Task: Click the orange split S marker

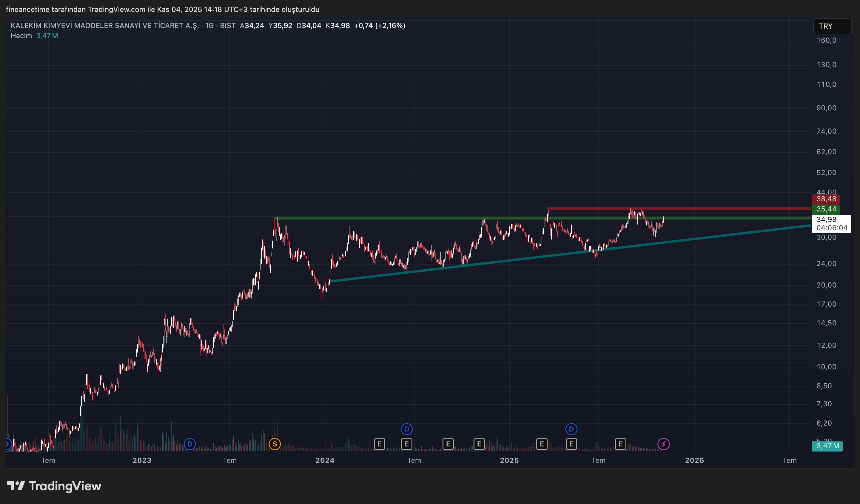Action: (275, 444)
